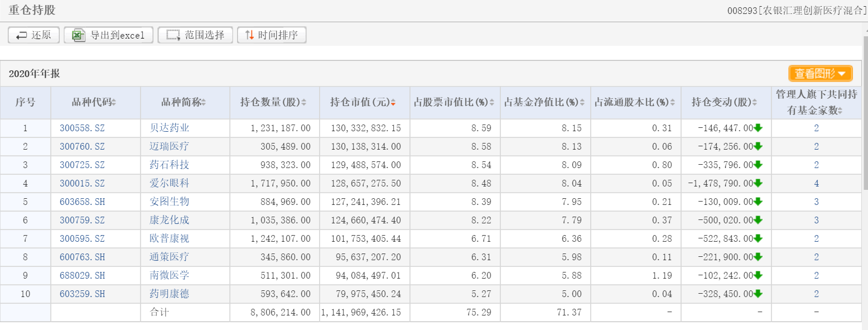Activate the 范围选择 range selection tool

click(195, 35)
